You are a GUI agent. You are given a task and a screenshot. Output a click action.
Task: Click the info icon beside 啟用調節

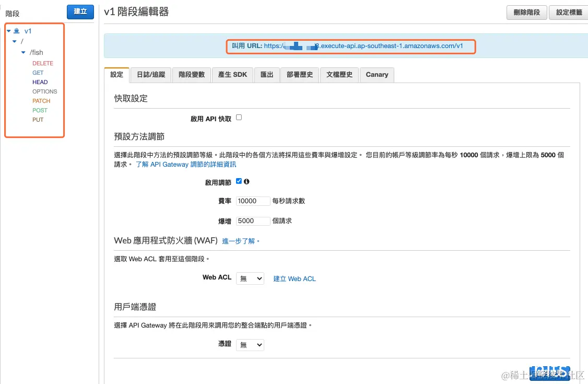[246, 181]
